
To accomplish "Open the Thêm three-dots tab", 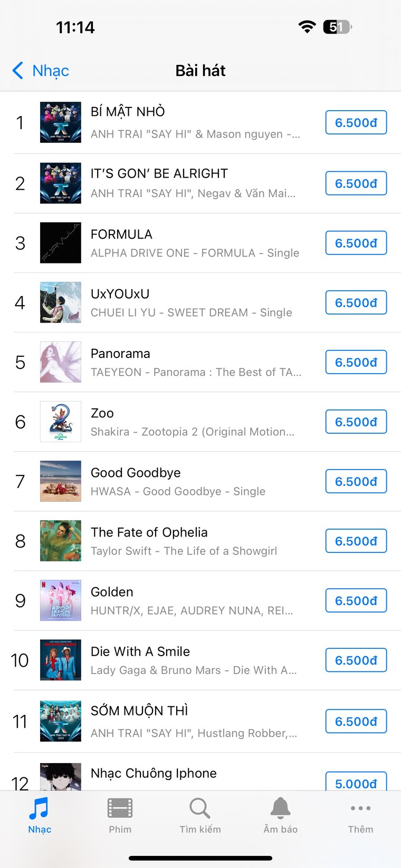I will coord(360,814).
